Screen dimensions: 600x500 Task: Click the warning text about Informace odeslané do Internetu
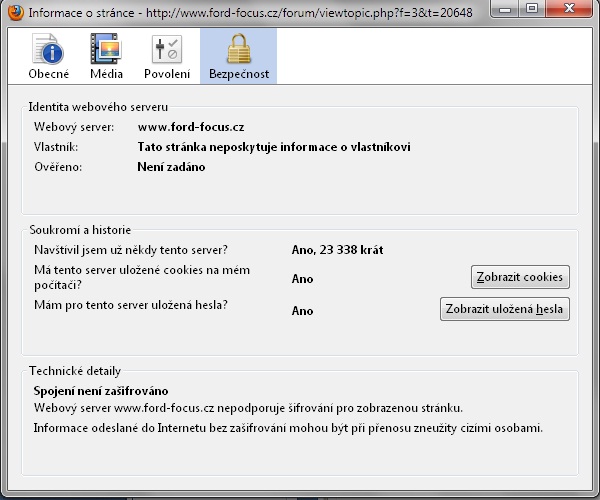[288, 428]
